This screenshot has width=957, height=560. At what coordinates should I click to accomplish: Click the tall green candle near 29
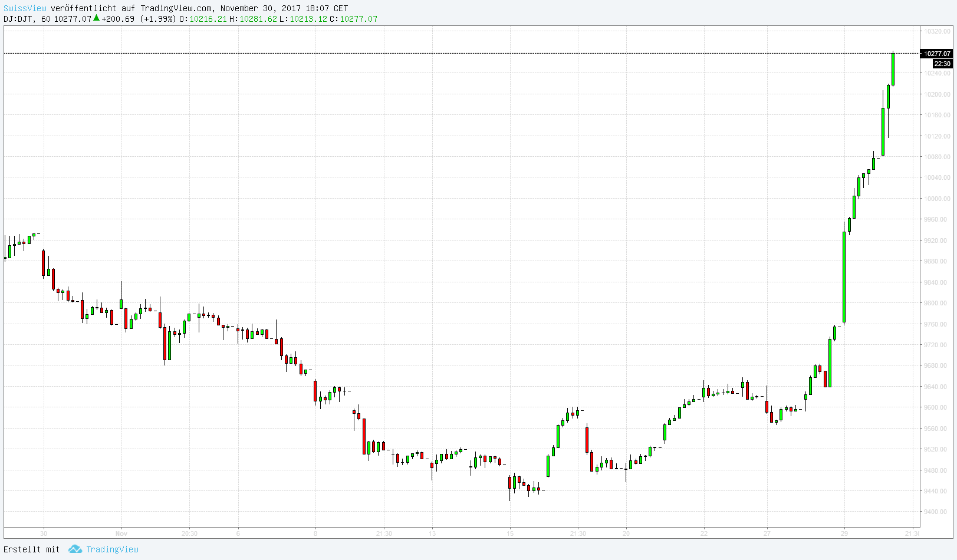click(x=844, y=277)
